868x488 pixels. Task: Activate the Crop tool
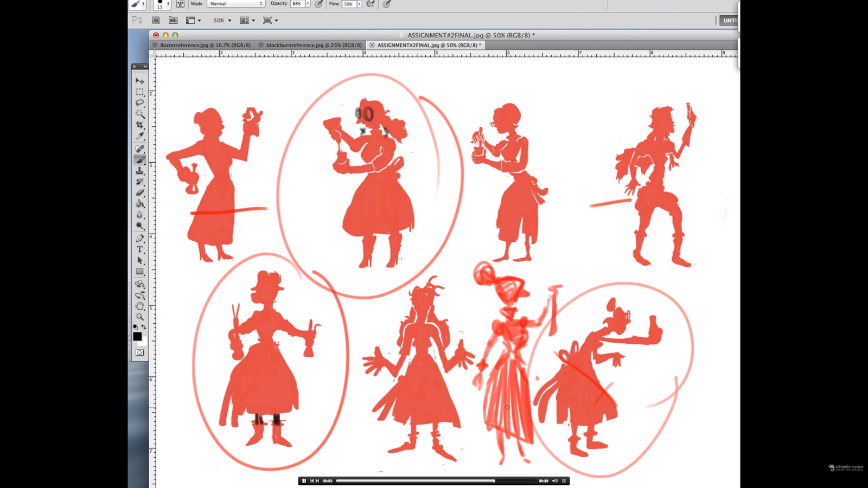(139, 122)
